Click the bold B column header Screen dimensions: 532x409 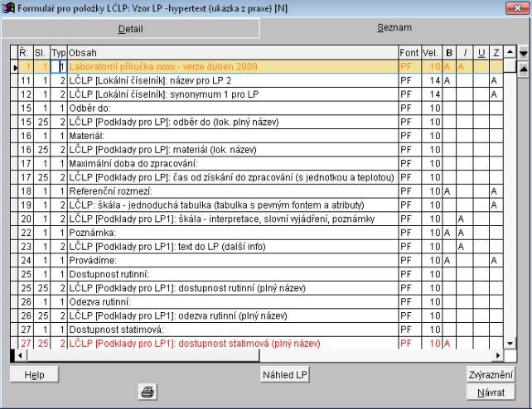click(x=448, y=52)
